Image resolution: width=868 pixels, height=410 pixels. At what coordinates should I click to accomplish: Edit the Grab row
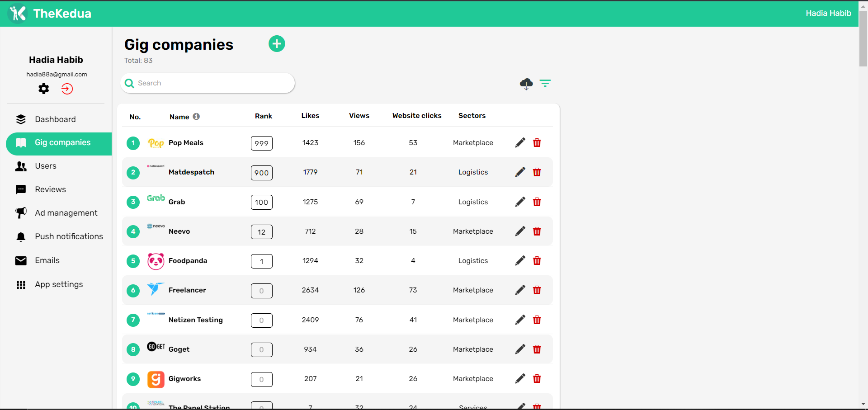pyautogui.click(x=520, y=202)
